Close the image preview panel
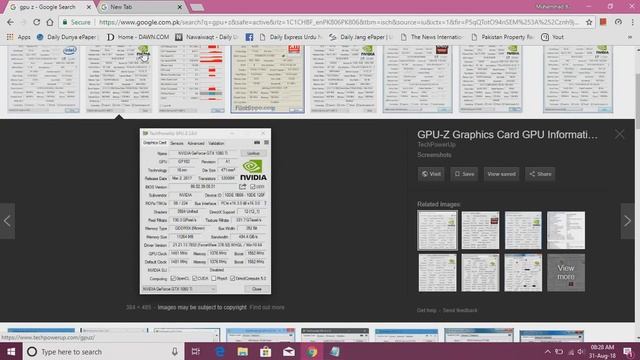 coord(619,134)
